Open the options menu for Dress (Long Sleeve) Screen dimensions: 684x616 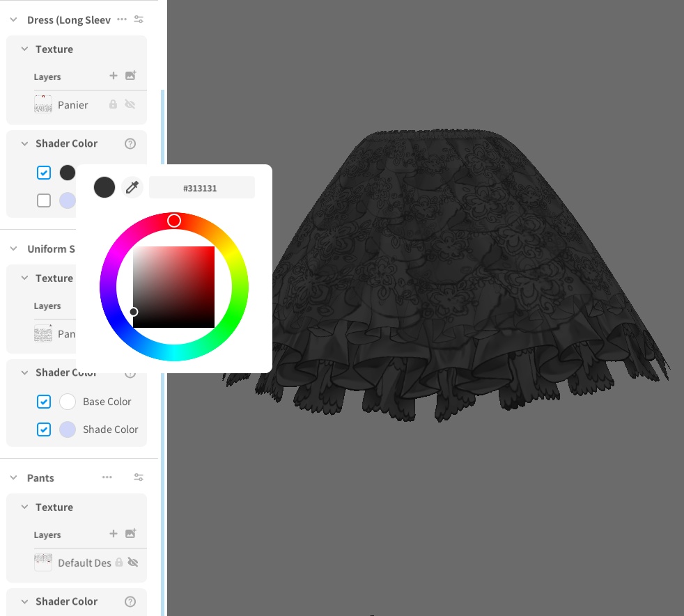122,19
